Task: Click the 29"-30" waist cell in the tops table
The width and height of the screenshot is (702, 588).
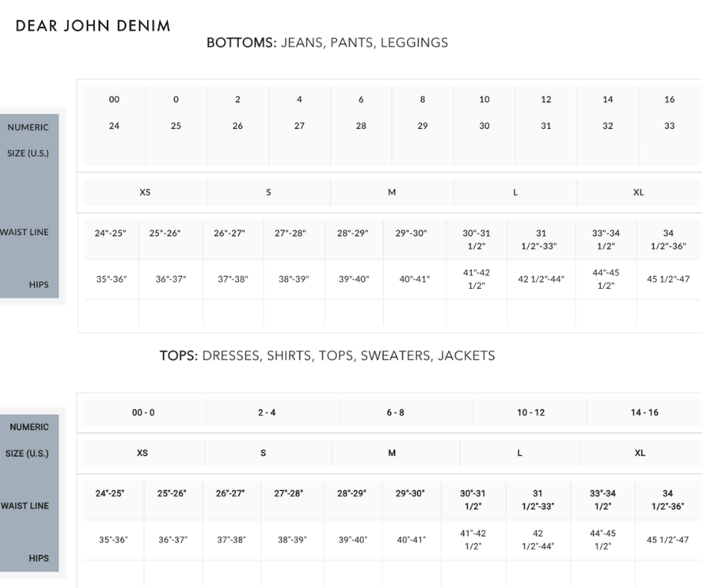Action: [x=411, y=493]
